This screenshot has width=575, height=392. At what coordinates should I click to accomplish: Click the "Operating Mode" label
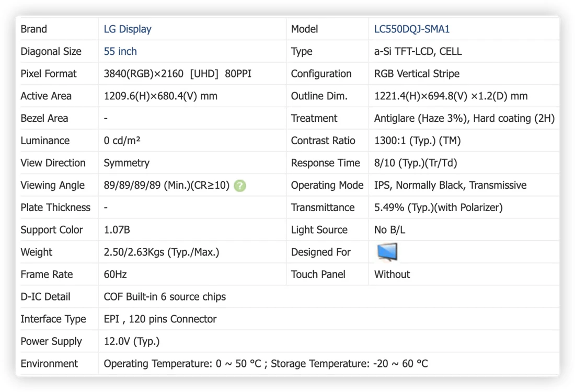click(327, 185)
